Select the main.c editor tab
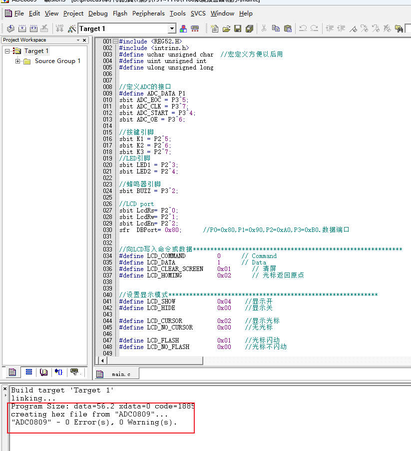This screenshot has height=451, width=411. (x=117, y=374)
